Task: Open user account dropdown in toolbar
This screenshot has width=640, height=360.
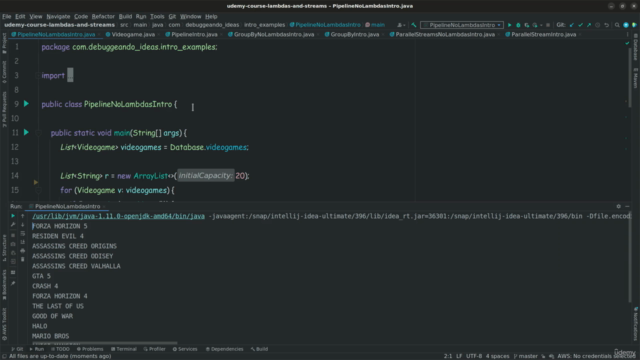Action: 401,25
